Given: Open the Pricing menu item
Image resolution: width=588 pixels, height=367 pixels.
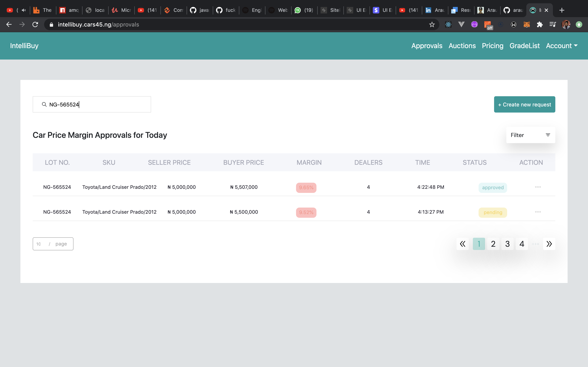Looking at the screenshot, I should point(492,46).
